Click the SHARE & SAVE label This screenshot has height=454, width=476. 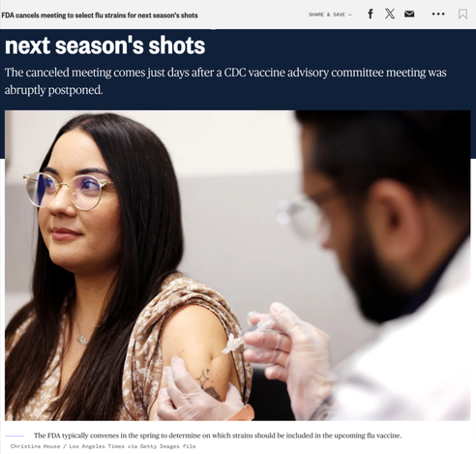click(x=327, y=15)
